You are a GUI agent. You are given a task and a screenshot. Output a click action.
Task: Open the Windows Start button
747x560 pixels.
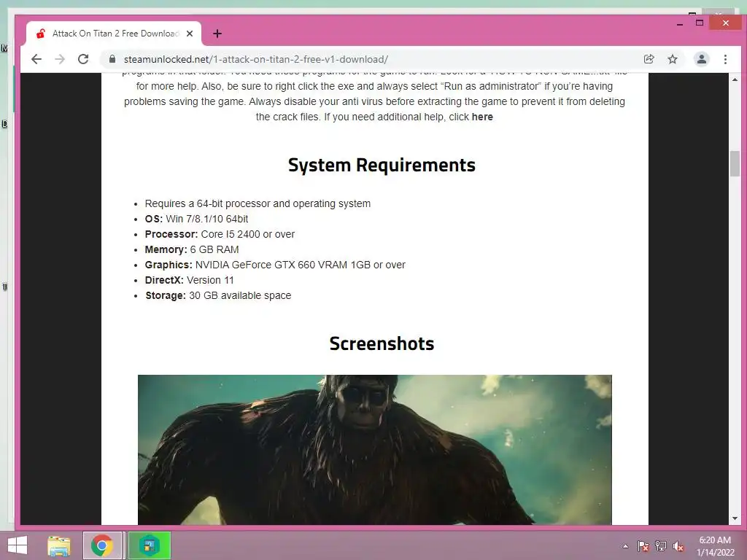[18, 545]
